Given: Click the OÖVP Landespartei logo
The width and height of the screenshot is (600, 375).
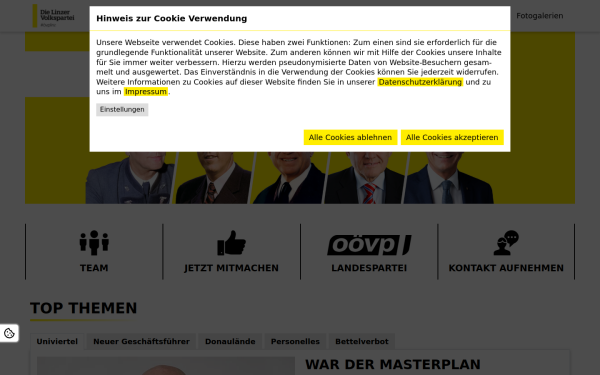Looking at the screenshot, I should 369,245.
